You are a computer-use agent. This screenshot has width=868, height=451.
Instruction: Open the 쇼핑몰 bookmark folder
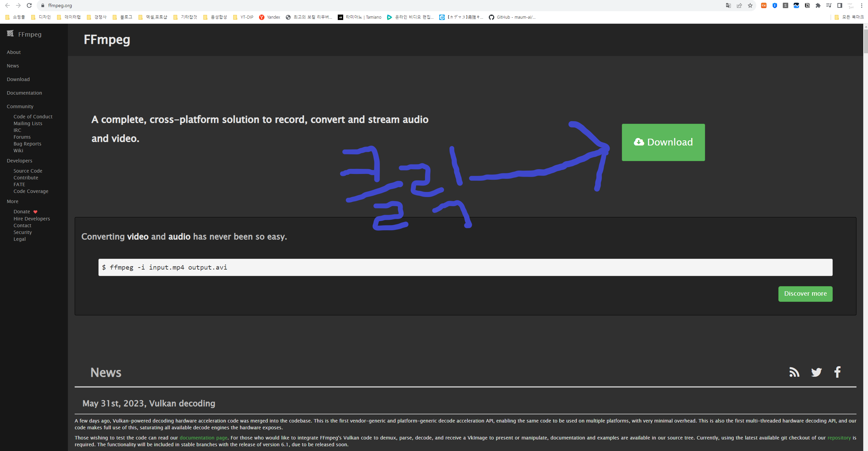[x=15, y=17]
